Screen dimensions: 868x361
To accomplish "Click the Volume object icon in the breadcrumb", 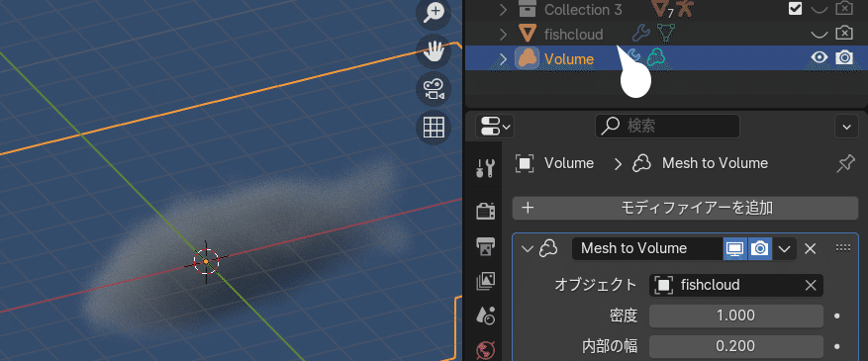I will (525, 163).
